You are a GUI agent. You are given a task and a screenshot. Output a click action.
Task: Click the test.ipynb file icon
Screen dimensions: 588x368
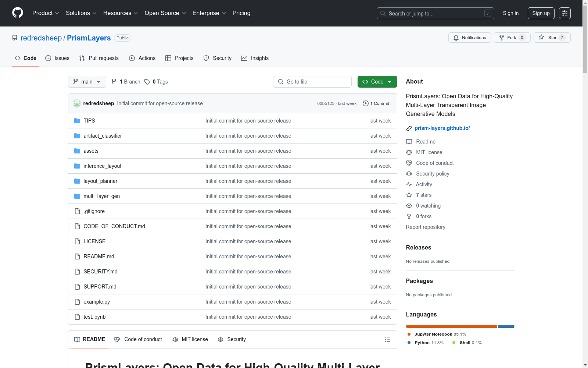[x=77, y=317]
